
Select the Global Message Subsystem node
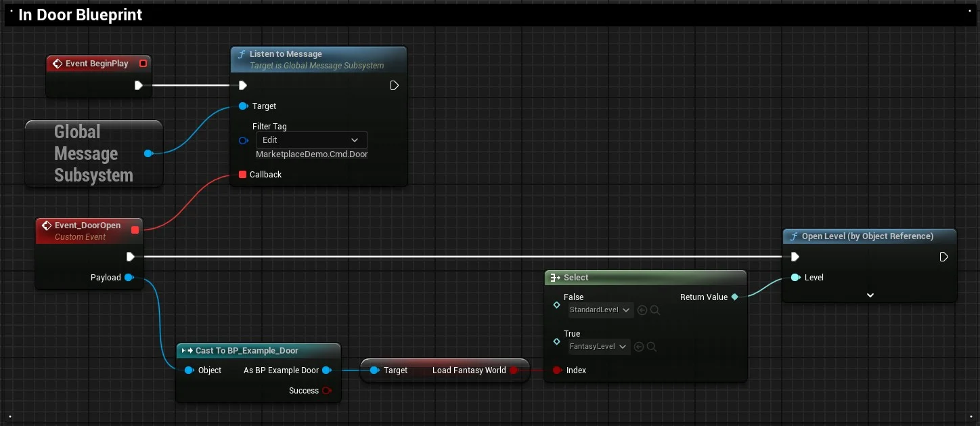click(94, 154)
